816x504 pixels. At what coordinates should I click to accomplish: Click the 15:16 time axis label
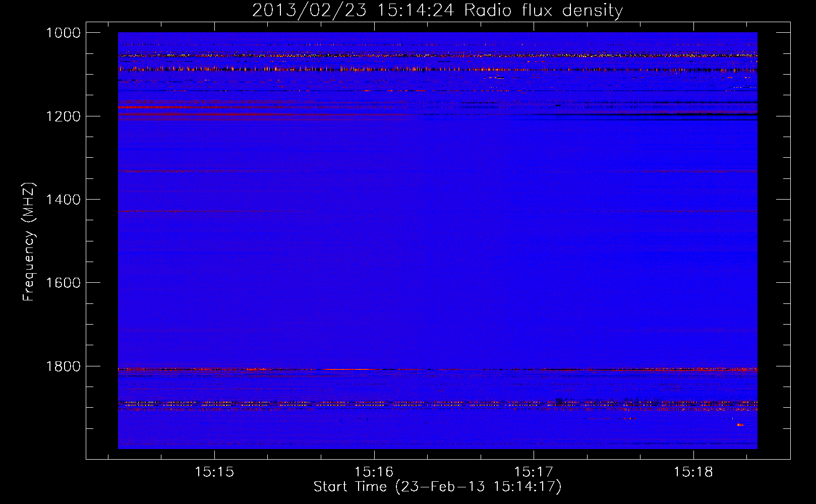[x=374, y=472]
